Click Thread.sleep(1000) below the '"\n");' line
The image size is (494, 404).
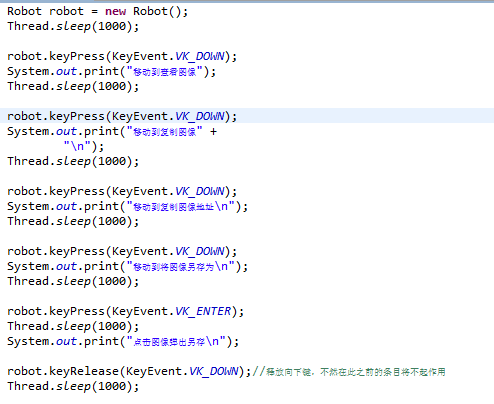click(x=73, y=161)
